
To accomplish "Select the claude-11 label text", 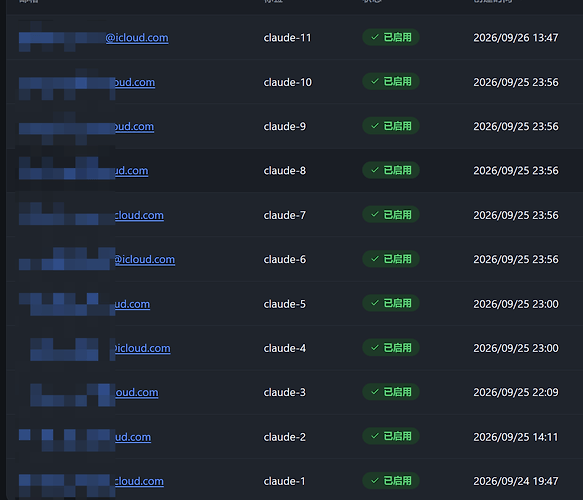I will (287, 38).
